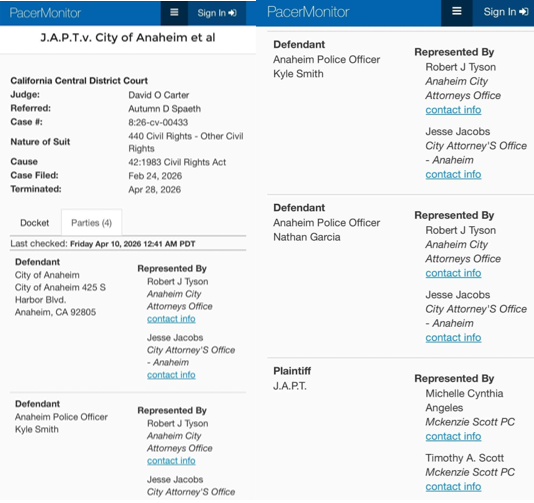
Task: Open Robert J Tyson contact info under Nathan Garcia
Action: [x=453, y=273]
